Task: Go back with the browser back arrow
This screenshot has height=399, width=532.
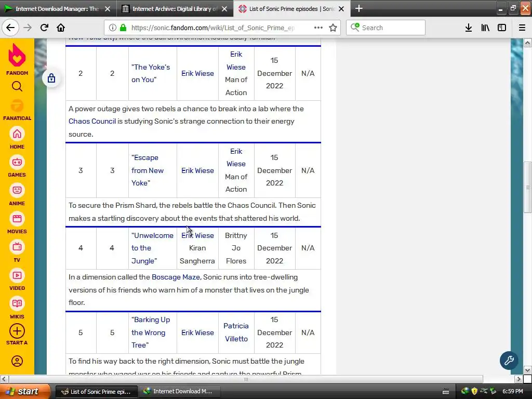Action: (10, 28)
